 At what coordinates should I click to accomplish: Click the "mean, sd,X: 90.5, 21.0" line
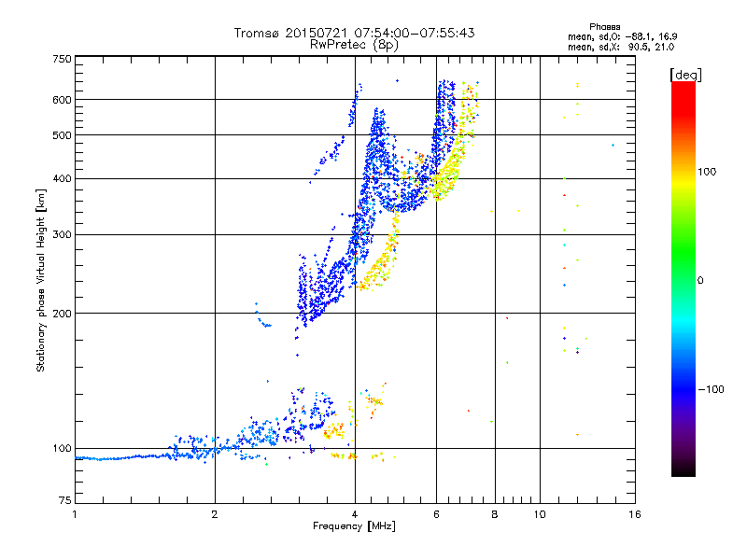pyautogui.click(x=621, y=48)
